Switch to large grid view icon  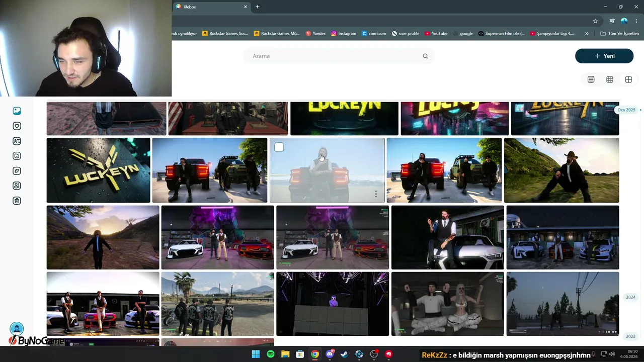(628, 79)
